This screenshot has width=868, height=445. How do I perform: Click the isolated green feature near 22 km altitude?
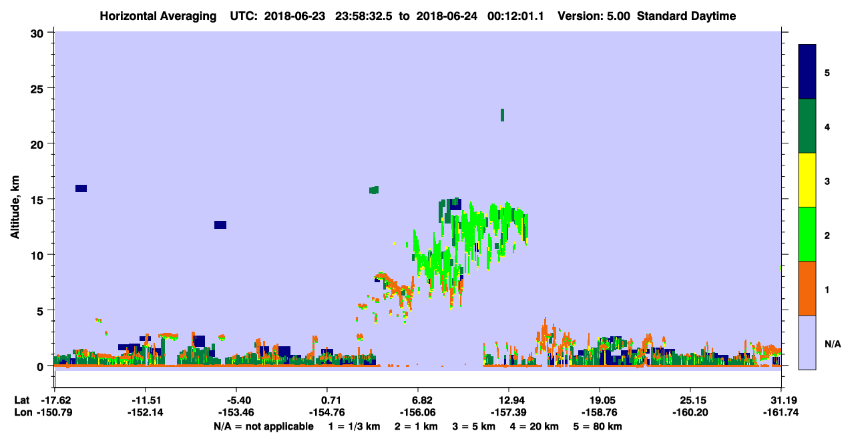pos(502,115)
